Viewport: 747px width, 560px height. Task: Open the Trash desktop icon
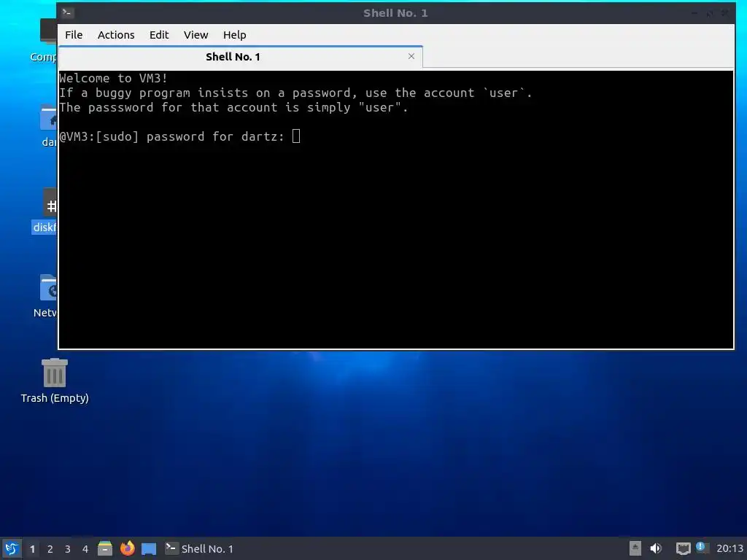coord(55,381)
